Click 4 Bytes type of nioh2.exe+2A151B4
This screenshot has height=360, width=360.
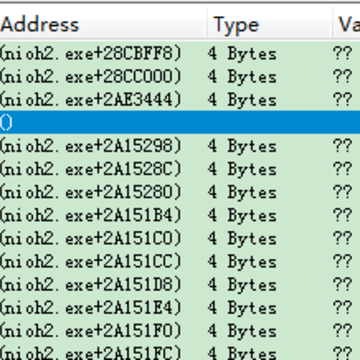tap(242, 215)
